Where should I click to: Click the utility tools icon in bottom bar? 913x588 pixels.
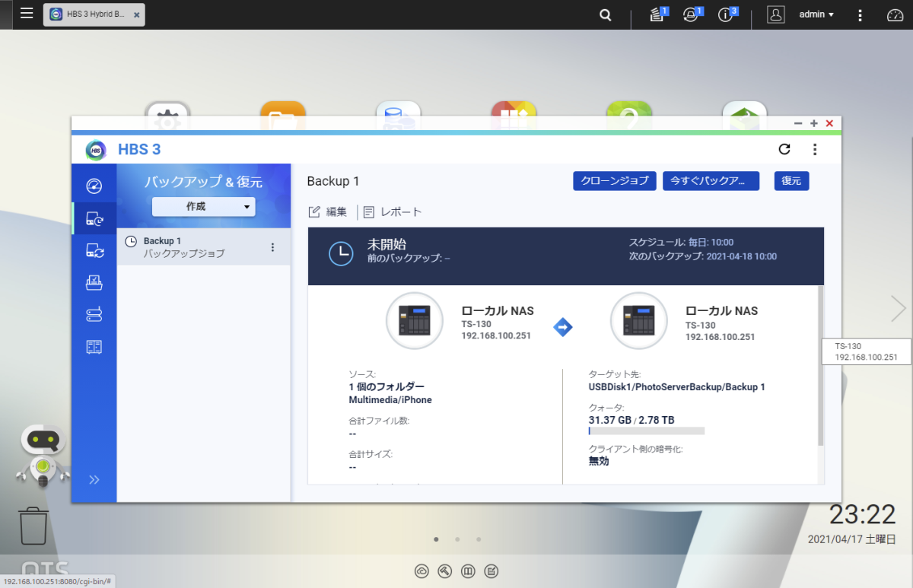(x=446, y=571)
